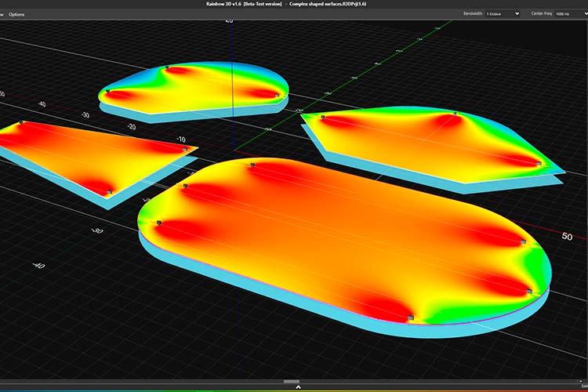Select the speaker at the semicircle surface's right edge
This screenshot has height=392, width=588.
point(278,96)
